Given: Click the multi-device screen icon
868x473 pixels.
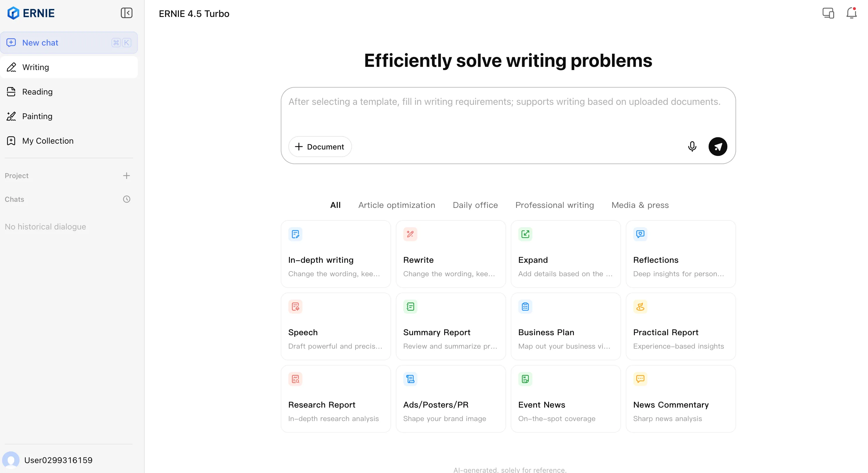Looking at the screenshot, I should tap(828, 13).
